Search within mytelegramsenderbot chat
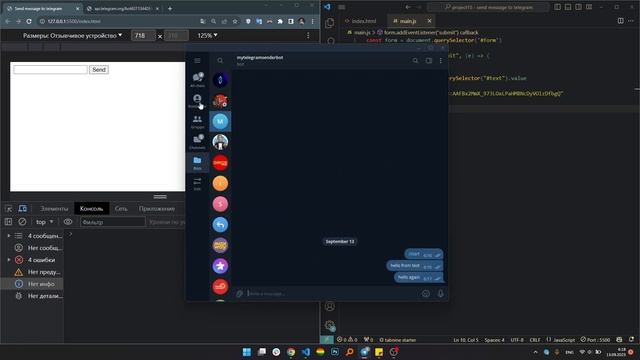Viewport: 640px width, 360px height. click(x=415, y=61)
